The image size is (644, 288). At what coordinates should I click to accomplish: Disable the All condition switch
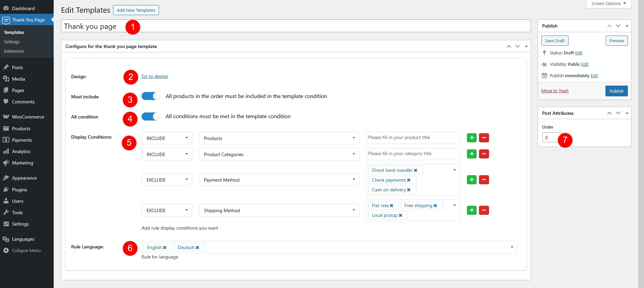(x=151, y=116)
